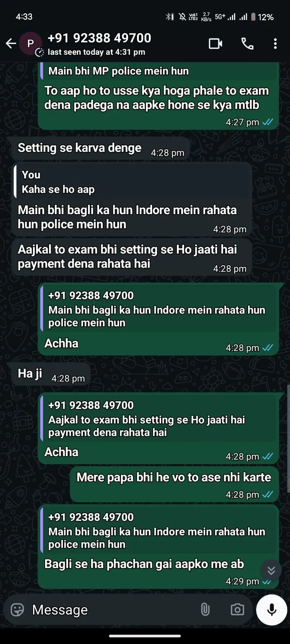Start a voice call via phone icon
The width and height of the screenshot is (290, 644).
[x=247, y=43]
